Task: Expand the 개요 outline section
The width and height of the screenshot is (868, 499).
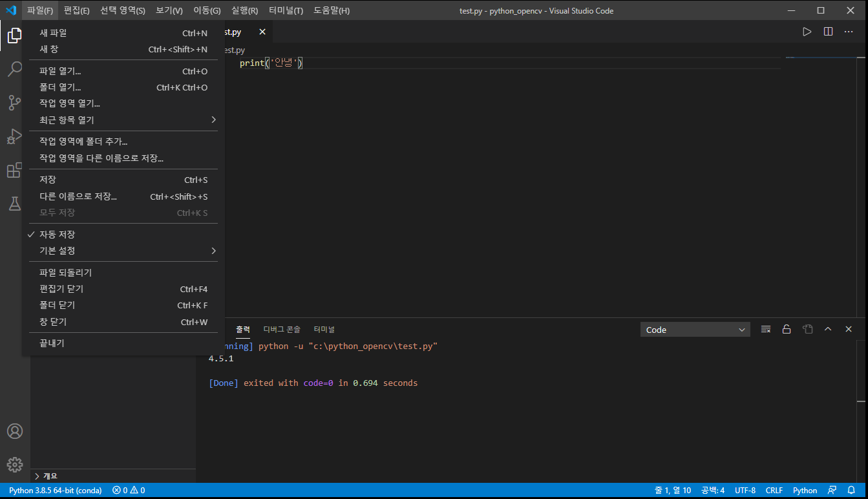Action: [x=113, y=476]
